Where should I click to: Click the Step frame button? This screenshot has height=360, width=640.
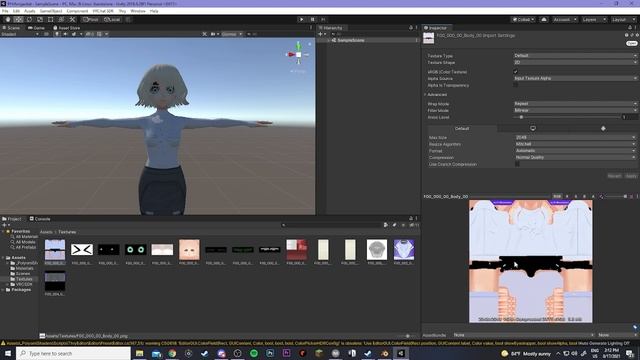(323, 20)
